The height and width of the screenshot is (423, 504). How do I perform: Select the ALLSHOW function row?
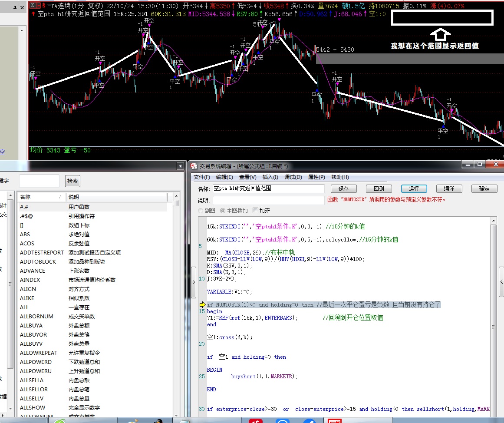coord(92,407)
